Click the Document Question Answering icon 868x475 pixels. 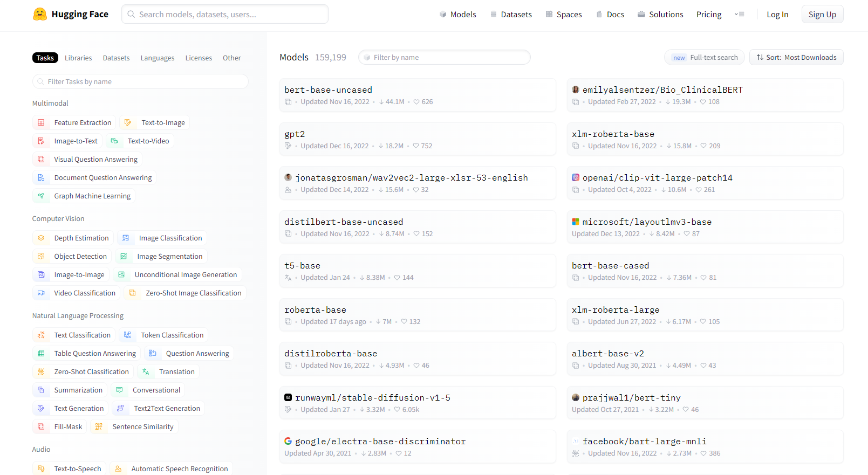41,178
